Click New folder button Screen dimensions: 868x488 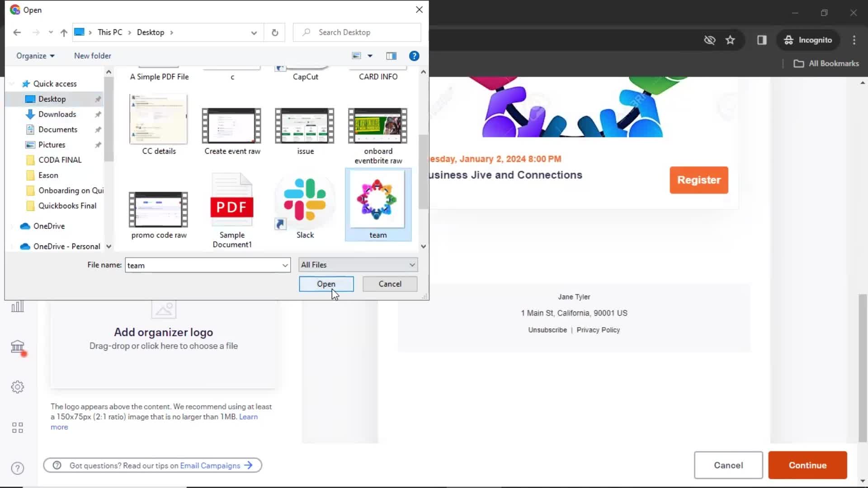point(93,56)
